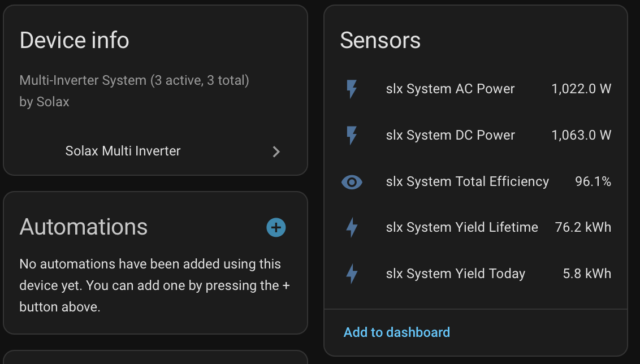Select slx System Yield Today sensor label
This screenshot has width=640, height=364.
(x=455, y=274)
